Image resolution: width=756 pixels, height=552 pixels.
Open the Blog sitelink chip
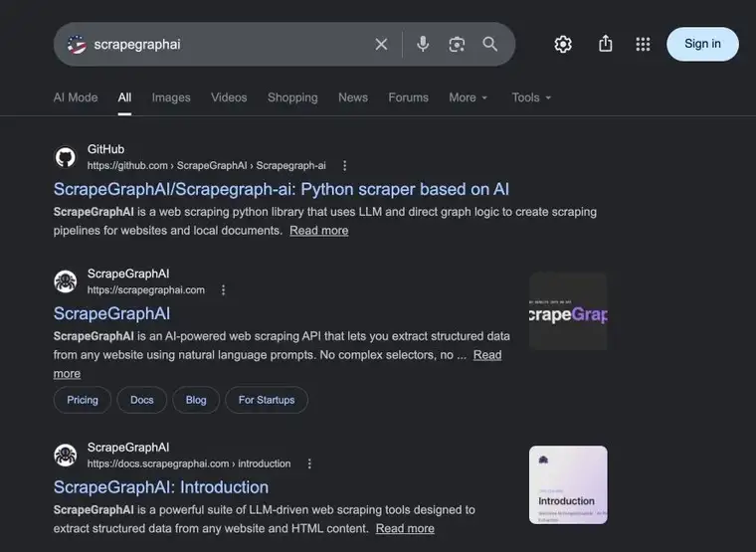coord(196,400)
